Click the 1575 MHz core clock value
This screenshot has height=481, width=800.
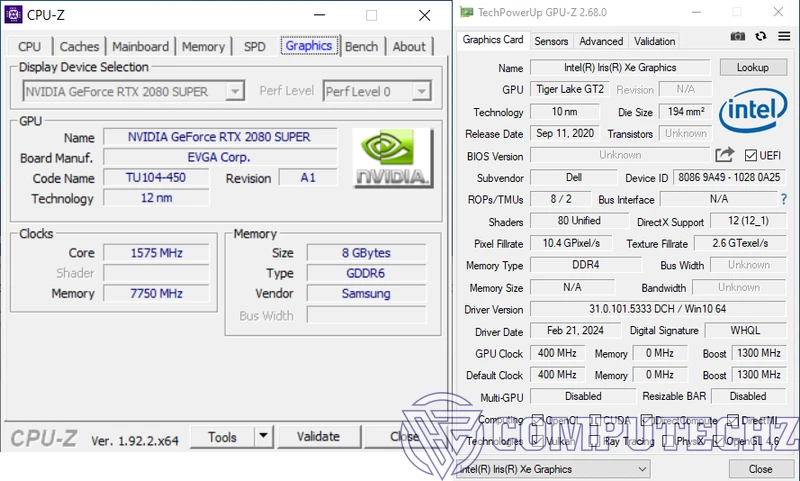tap(156, 252)
